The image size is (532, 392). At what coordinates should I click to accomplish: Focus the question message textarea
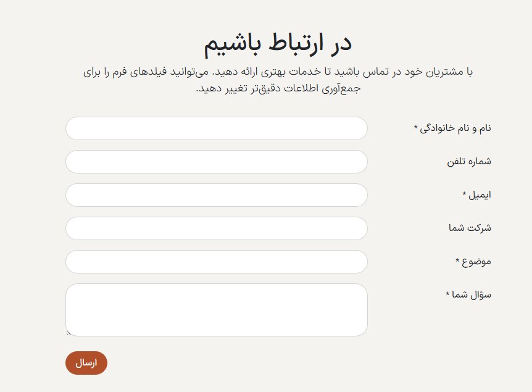click(216, 310)
